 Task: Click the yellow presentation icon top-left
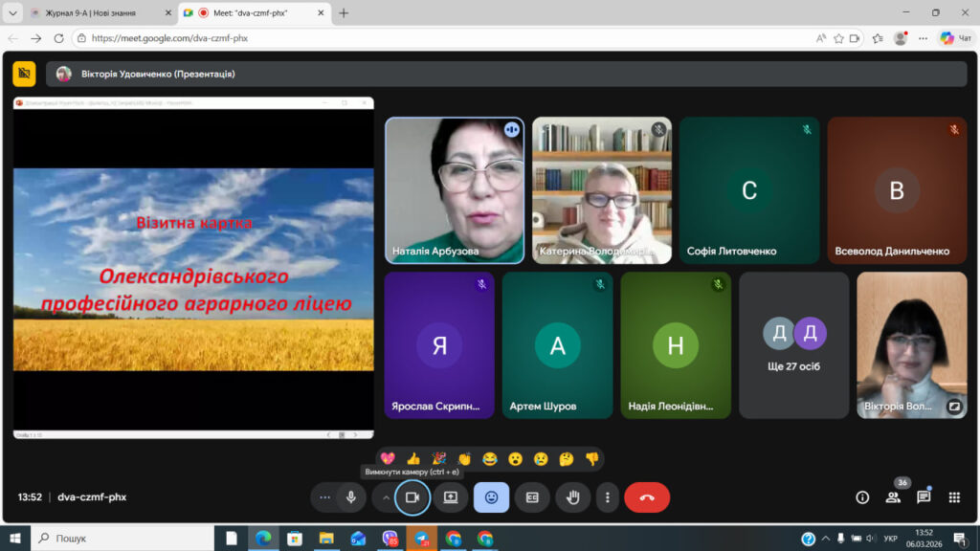pyautogui.click(x=24, y=74)
